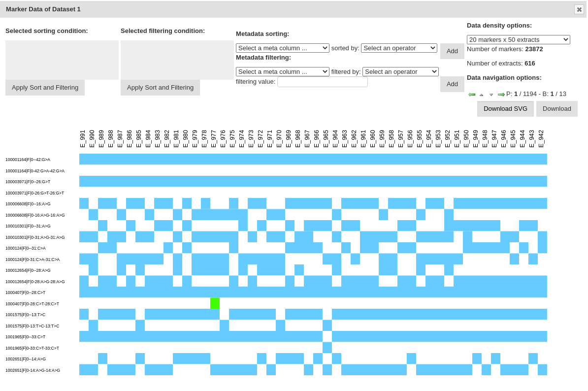Expand the 'sorted by' operator dropdown
The width and height of the screenshot is (588, 391).
(399, 48)
